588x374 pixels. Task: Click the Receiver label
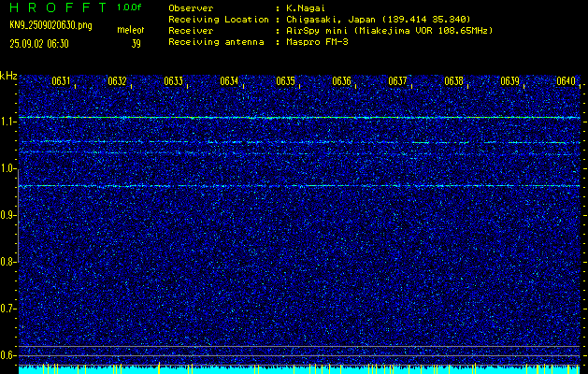[191, 30]
